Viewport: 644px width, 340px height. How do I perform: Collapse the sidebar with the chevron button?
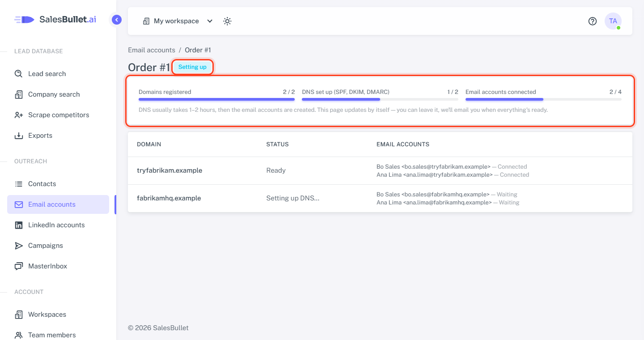point(117,20)
